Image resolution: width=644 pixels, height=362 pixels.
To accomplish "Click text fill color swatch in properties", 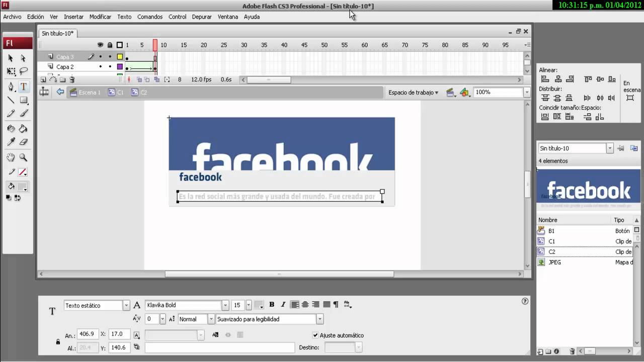I will pyautogui.click(x=259, y=305).
